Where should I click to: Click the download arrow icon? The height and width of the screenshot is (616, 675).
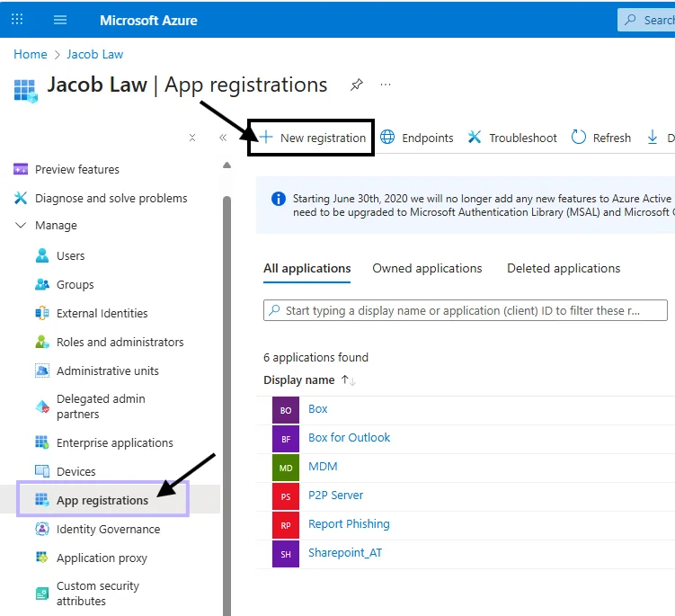[x=653, y=137]
